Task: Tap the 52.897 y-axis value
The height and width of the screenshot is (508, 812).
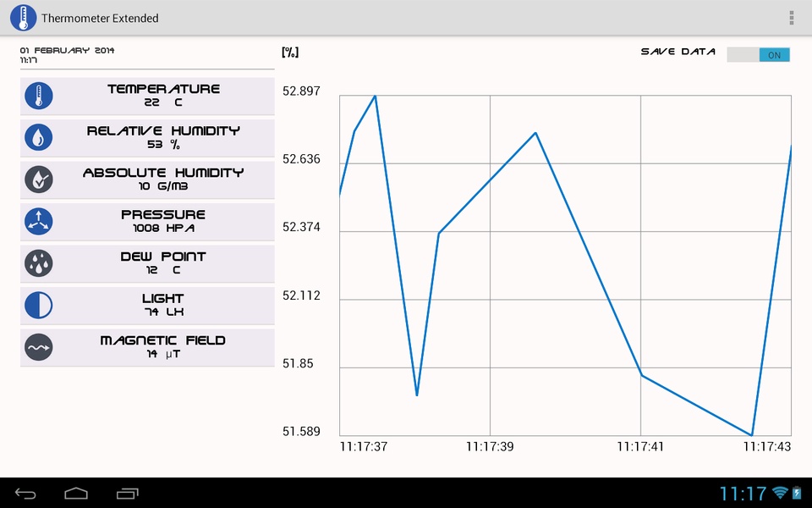Action: click(301, 91)
